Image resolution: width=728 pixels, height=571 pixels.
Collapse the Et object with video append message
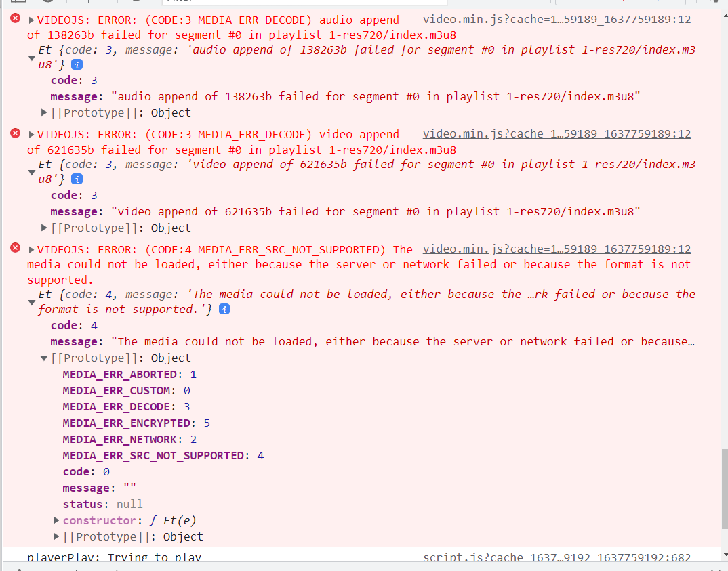(x=32, y=173)
